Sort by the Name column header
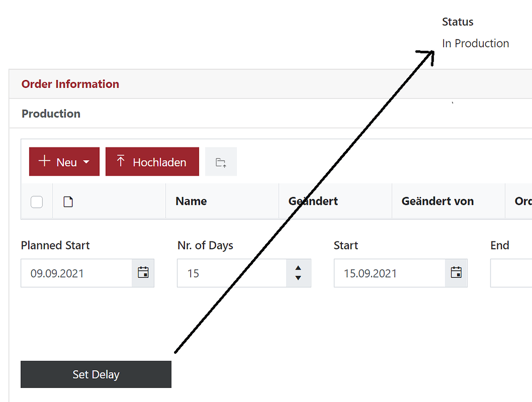Screen dimensions: 532x402 coord(191,202)
